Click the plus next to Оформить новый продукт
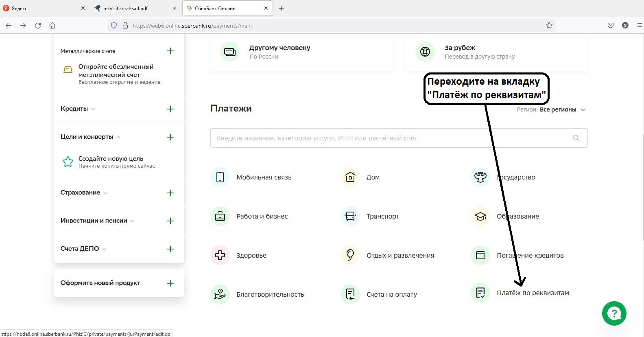Image resolution: width=644 pixels, height=337 pixels. pos(170,283)
